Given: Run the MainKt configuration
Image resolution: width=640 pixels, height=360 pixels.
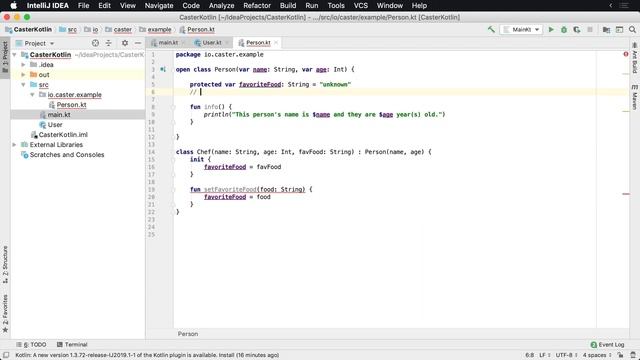Looking at the screenshot, I should (x=551, y=29).
